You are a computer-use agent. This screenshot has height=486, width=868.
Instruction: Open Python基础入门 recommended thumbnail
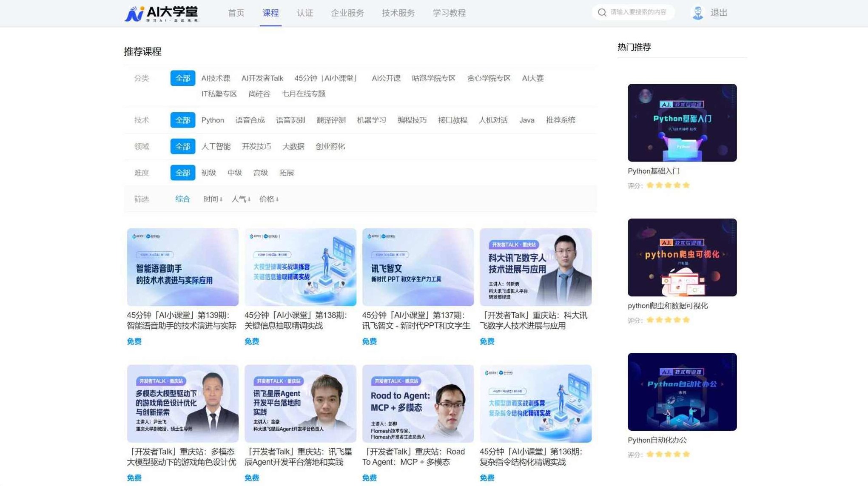point(682,122)
